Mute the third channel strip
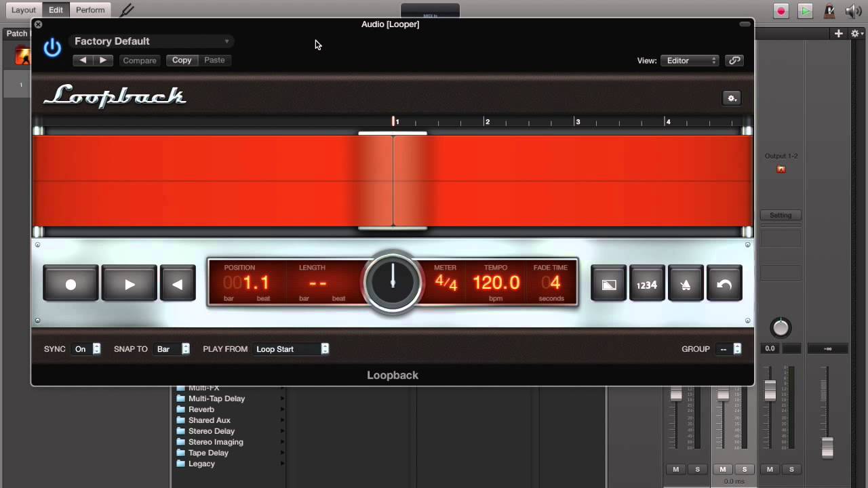 (x=770, y=469)
